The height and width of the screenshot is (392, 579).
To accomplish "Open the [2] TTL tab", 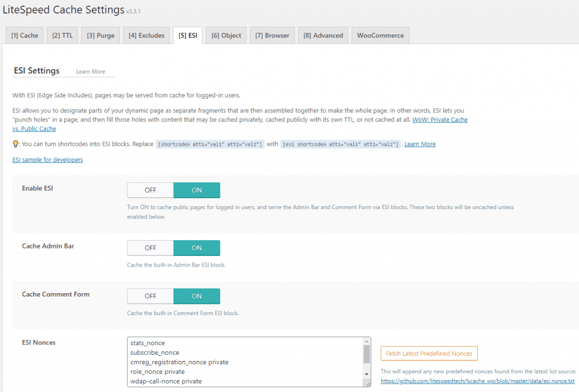I will (62, 35).
